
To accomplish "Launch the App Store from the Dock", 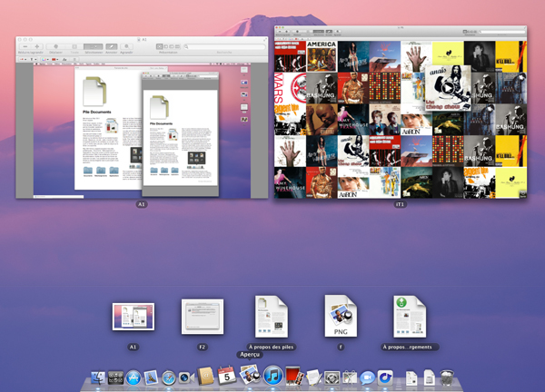I will click(x=134, y=377).
